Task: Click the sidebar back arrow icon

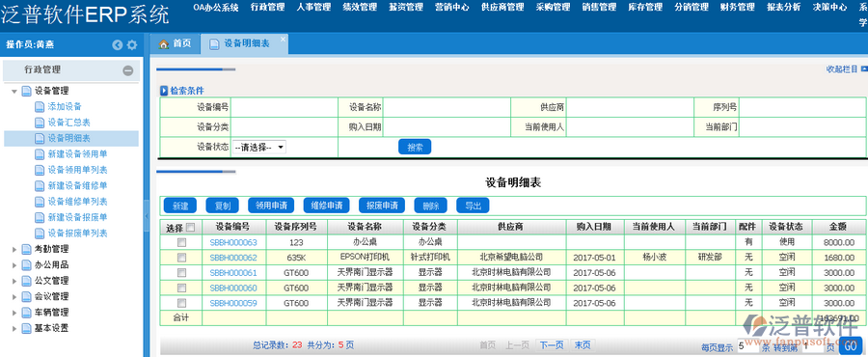Action: tap(118, 45)
